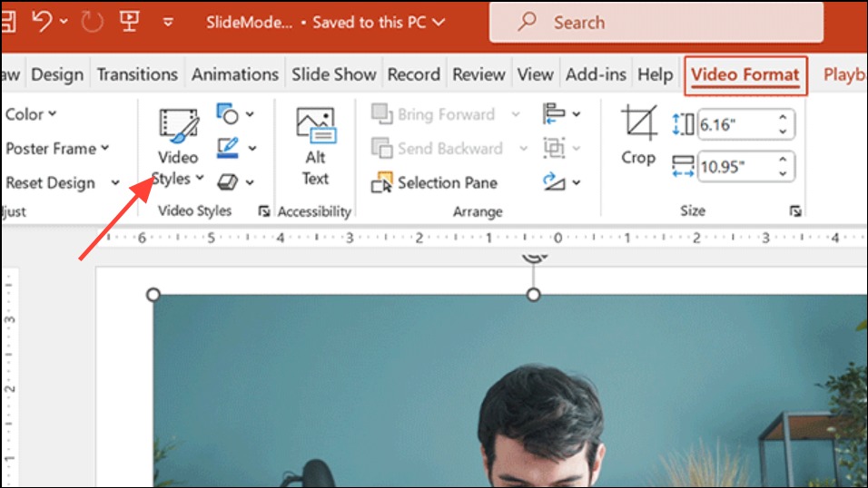
Task: Open Customize Quick Access Toolbar menu
Action: [x=168, y=22]
